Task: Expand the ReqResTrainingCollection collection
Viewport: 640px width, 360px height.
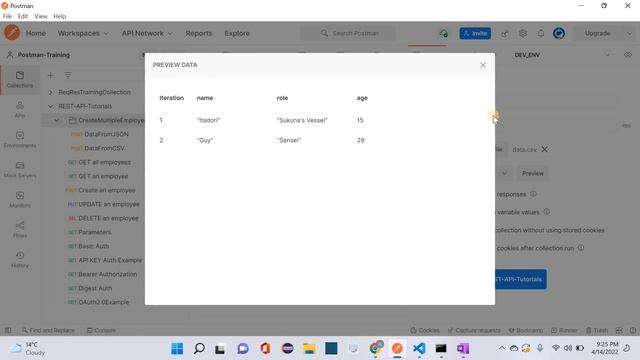Action: [x=51, y=92]
